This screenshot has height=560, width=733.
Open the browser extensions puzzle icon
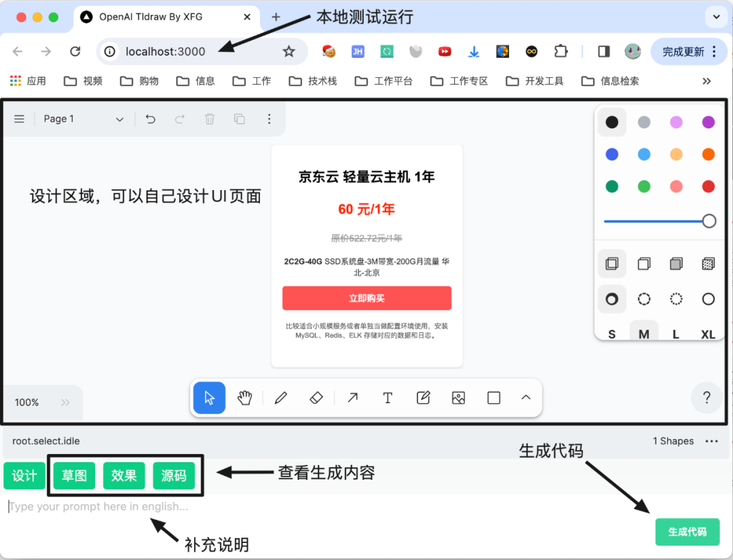coord(561,52)
